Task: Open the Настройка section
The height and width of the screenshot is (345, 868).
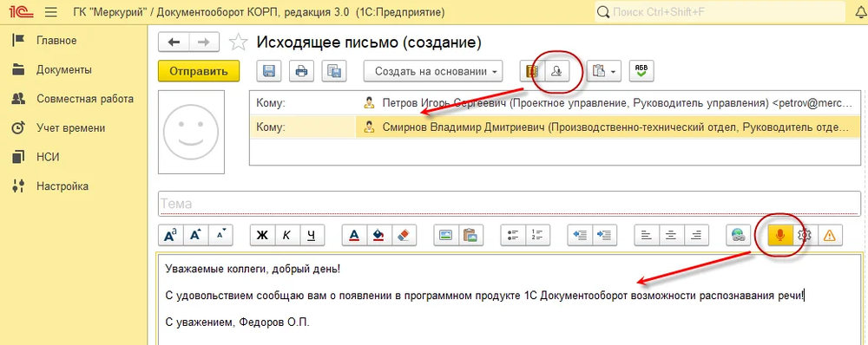Action: pyautogui.click(x=62, y=186)
